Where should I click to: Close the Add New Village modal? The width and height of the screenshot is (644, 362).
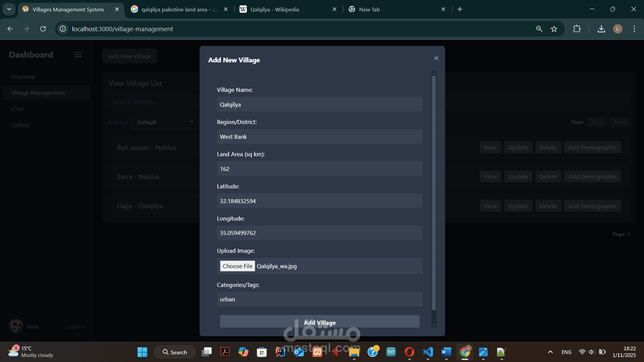[436, 58]
